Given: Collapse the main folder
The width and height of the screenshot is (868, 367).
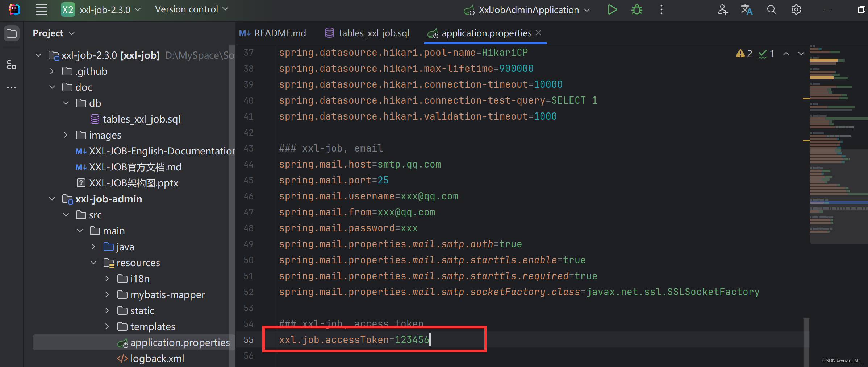Looking at the screenshot, I should pyautogui.click(x=80, y=231).
